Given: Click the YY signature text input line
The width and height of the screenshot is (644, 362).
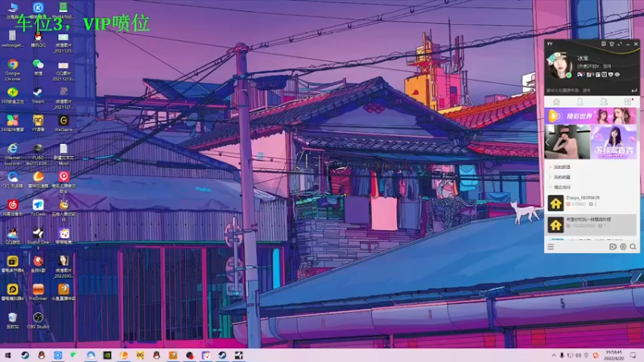Looking at the screenshot, I should 588,90.
